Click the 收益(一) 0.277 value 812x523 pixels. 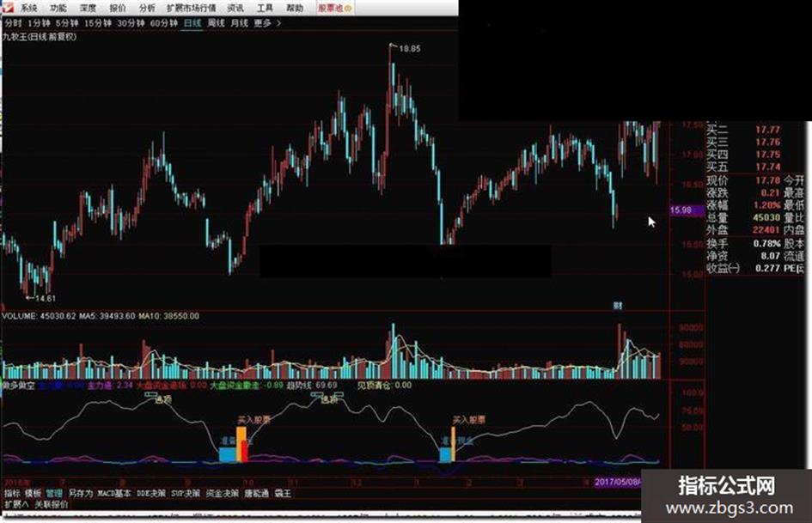coord(767,268)
